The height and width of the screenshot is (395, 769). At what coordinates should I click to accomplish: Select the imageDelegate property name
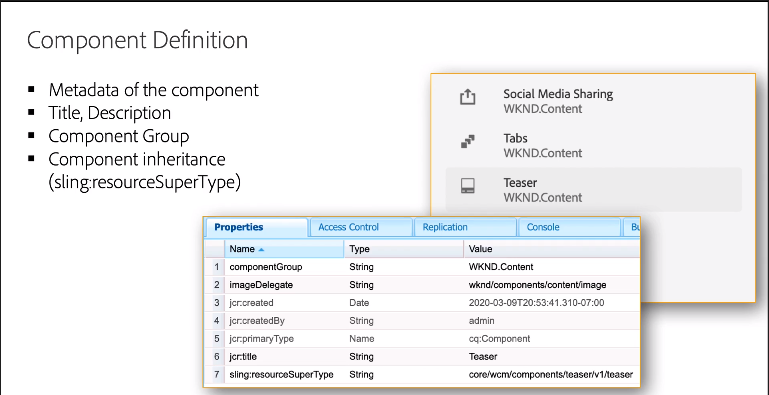tap(261, 285)
